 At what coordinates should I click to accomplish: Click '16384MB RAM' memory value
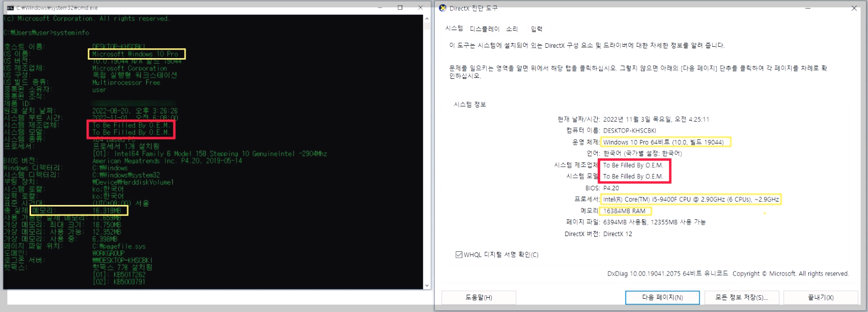(x=624, y=211)
